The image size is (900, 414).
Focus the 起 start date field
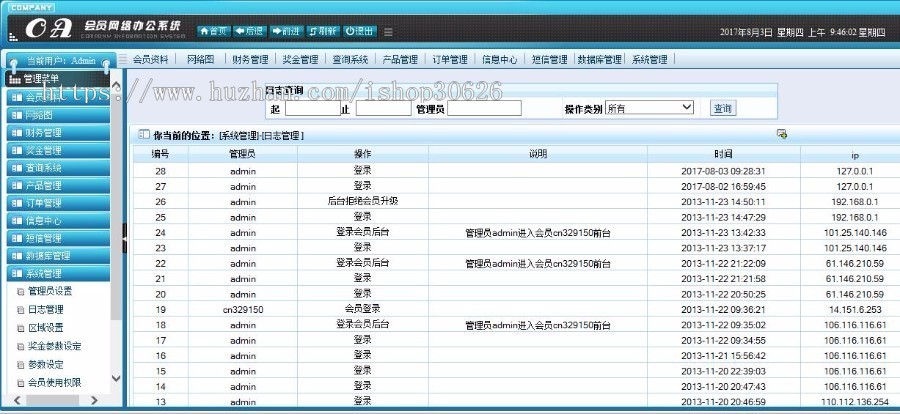coord(313,108)
